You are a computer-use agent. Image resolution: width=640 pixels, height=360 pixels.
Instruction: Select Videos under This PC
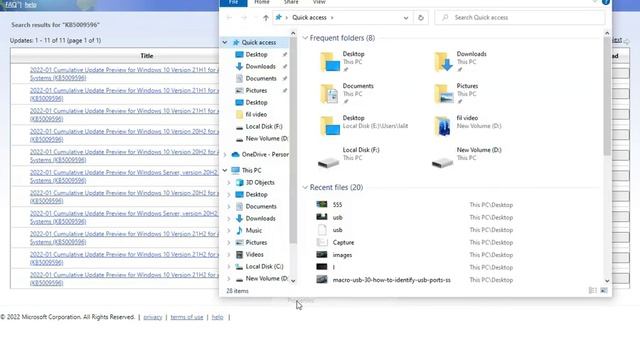[x=254, y=255]
